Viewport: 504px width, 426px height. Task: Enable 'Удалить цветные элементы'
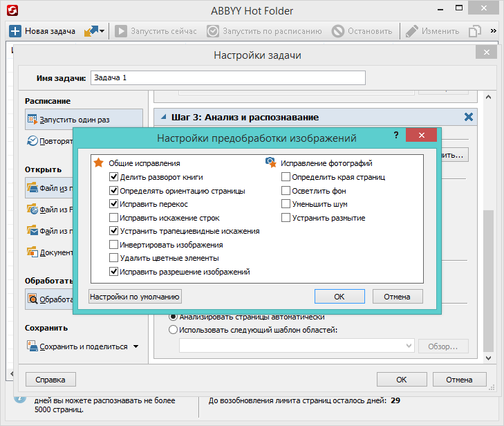pyautogui.click(x=114, y=258)
